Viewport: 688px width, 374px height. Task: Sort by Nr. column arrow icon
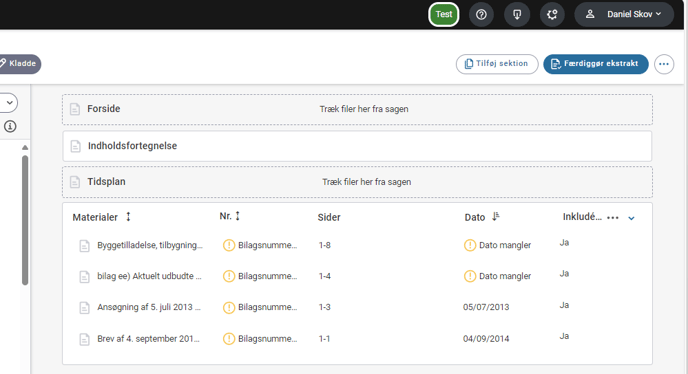237,216
